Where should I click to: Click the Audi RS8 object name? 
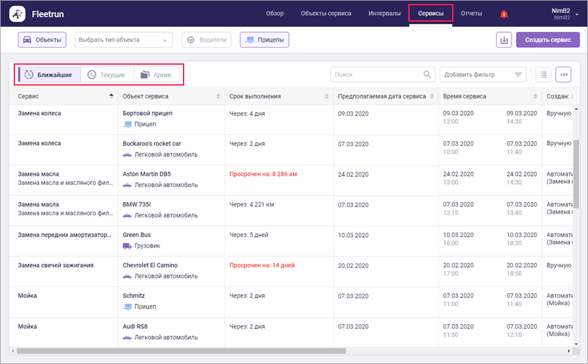click(x=135, y=327)
